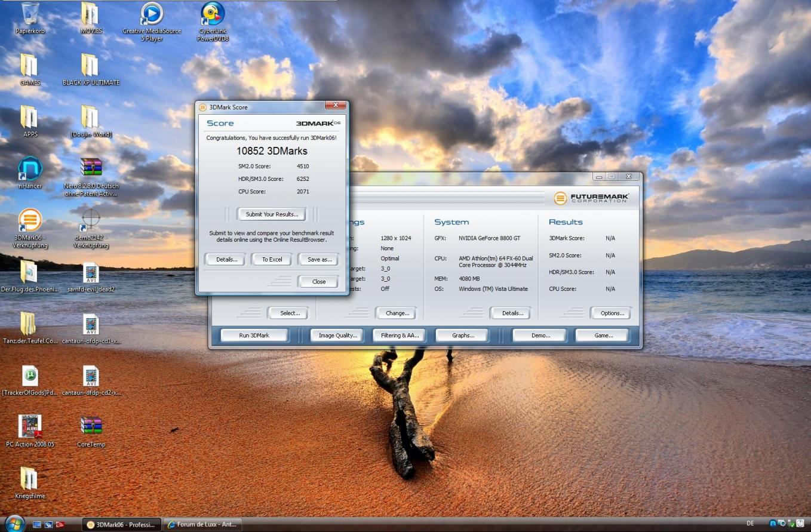This screenshot has height=532, width=811.
Task: Click the Close button in Score dialog
Action: [318, 282]
